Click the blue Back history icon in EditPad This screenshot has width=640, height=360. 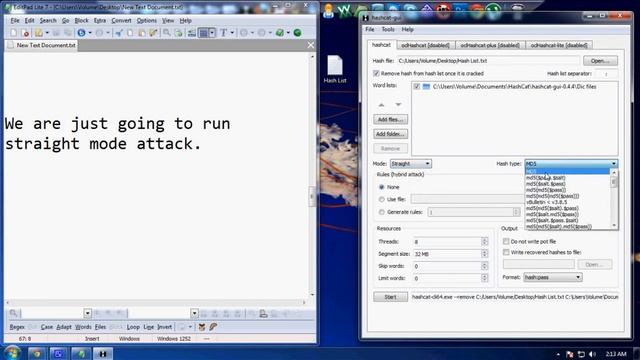click(81, 33)
